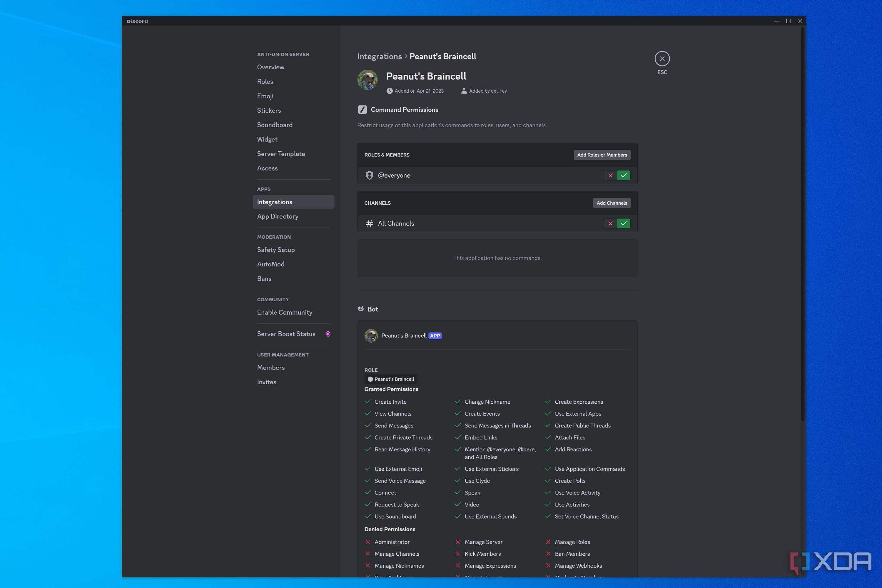Click the Command Permissions slash icon
This screenshot has height=588, width=882.
(362, 109)
